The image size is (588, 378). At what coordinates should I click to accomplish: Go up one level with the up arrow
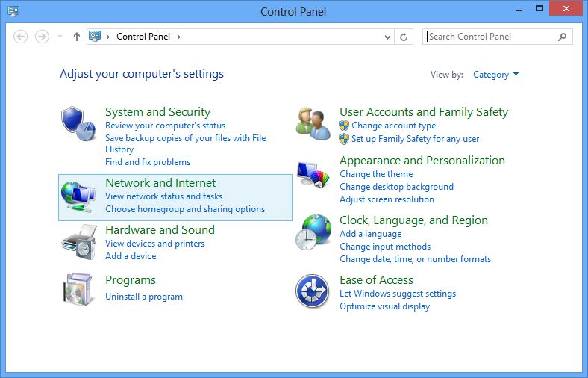[x=77, y=37]
